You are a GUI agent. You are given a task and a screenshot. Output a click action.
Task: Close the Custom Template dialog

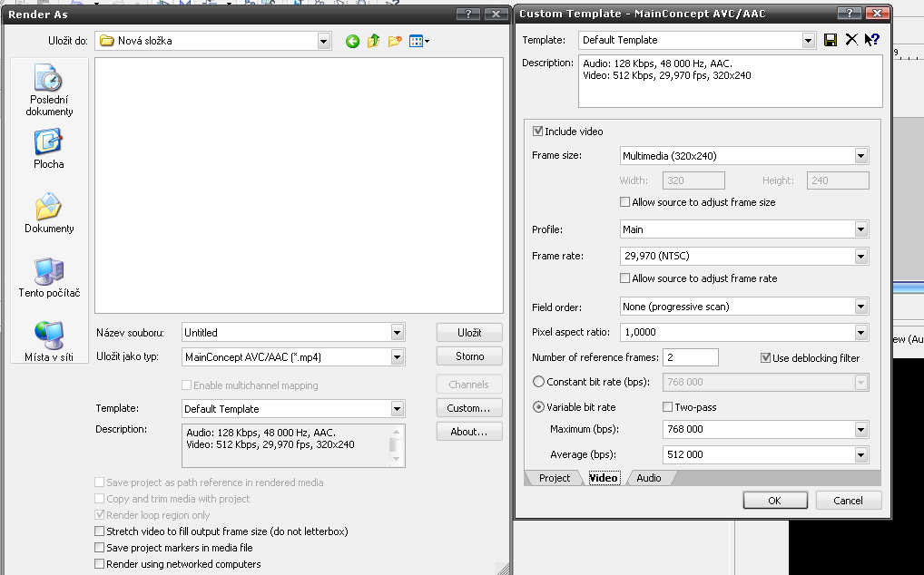[877, 13]
